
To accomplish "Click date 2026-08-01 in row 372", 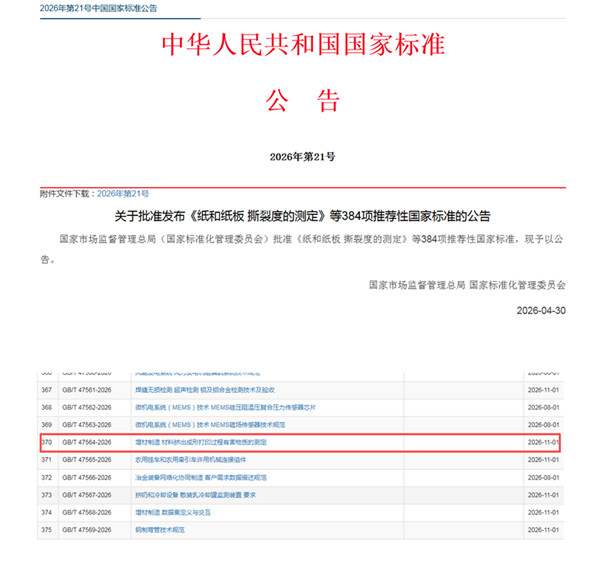I will click(543, 478).
